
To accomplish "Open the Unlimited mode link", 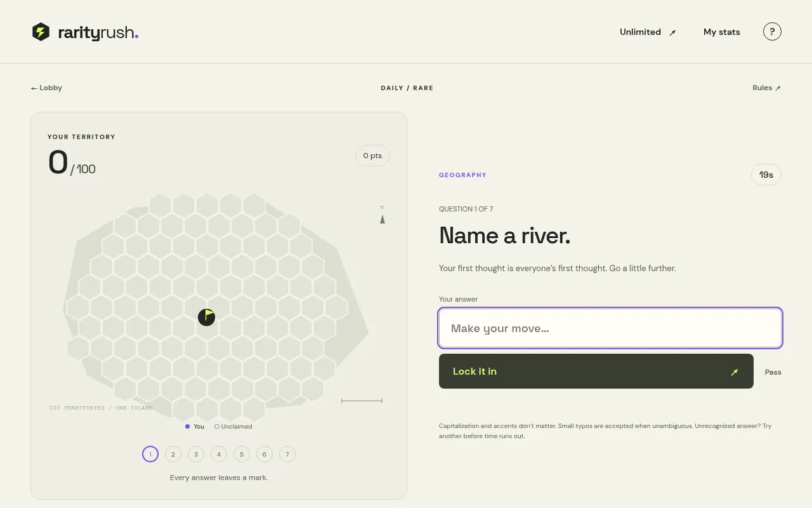I will (x=648, y=32).
